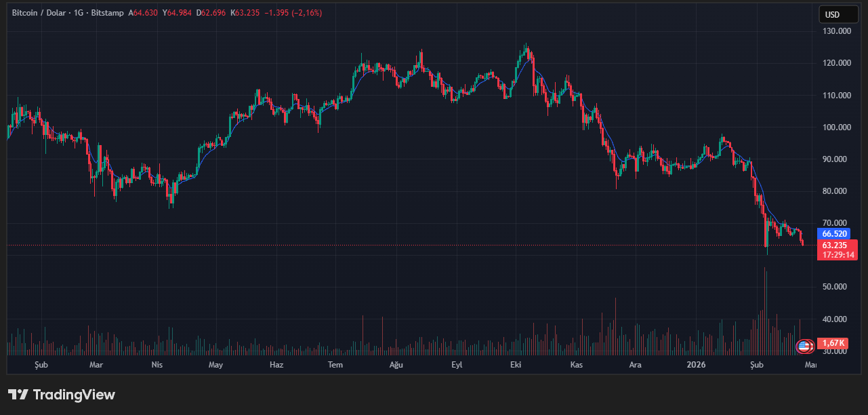Select the May marker on time axis
The image size is (868, 415).
point(215,365)
